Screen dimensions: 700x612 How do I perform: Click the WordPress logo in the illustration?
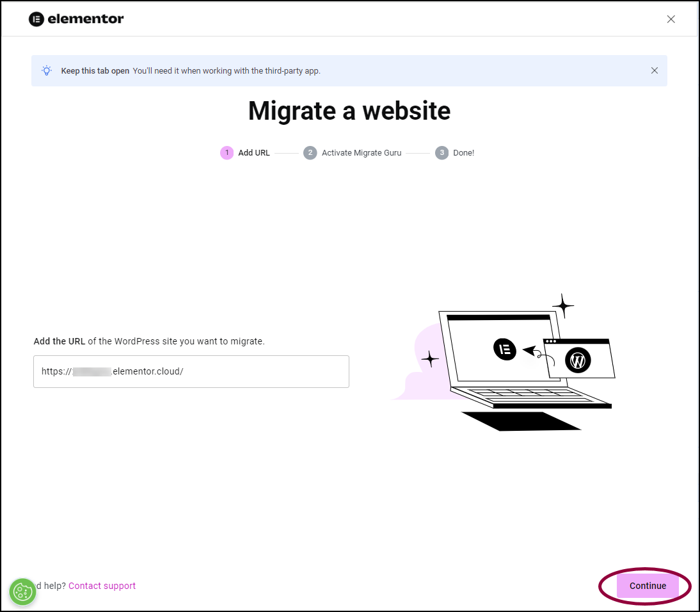(x=578, y=360)
